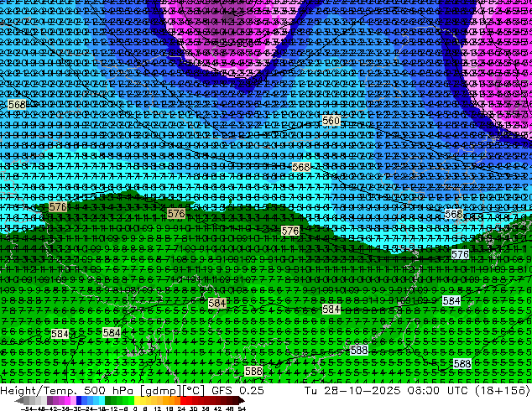
Task: Click the 'Height/Temp. 500 hPa' title text
Action: tap(69, 390)
